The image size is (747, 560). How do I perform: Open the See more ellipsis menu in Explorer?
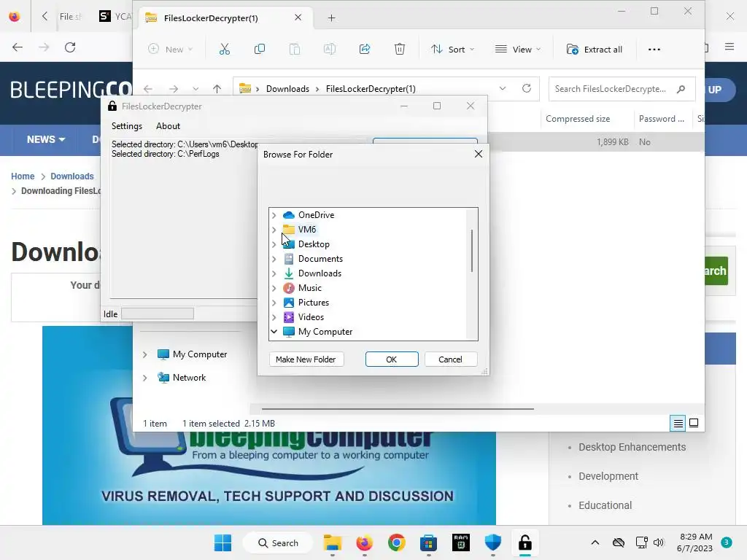coord(654,49)
